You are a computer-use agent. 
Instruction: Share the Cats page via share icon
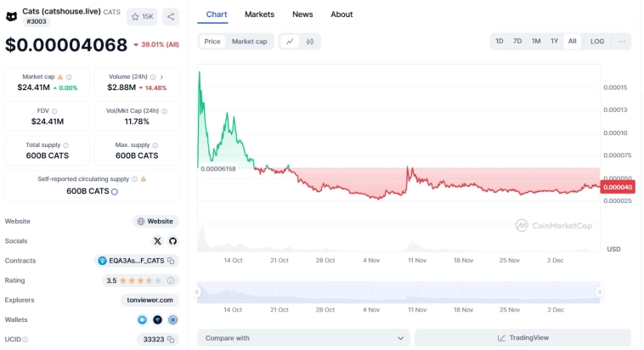click(x=171, y=17)
